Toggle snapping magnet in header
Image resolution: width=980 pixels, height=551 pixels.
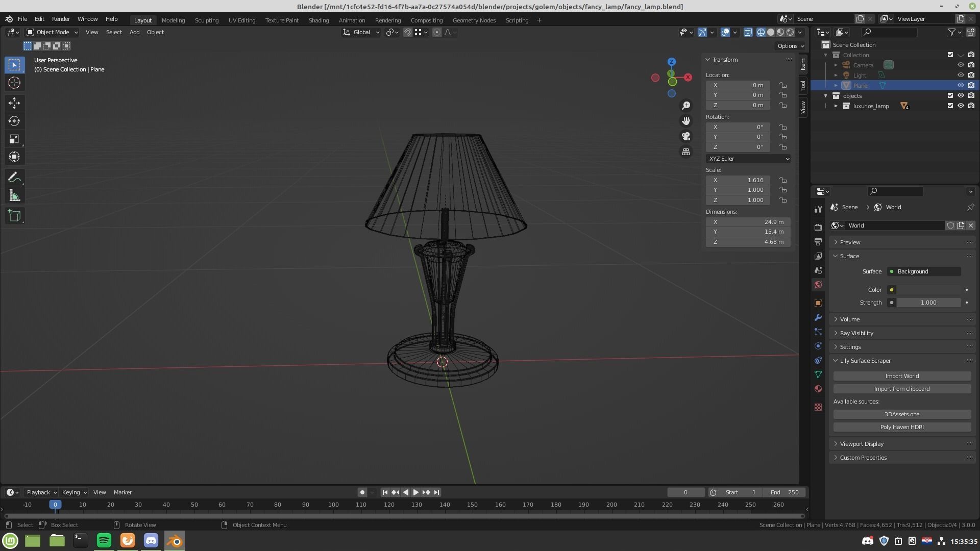pos(407,32)
